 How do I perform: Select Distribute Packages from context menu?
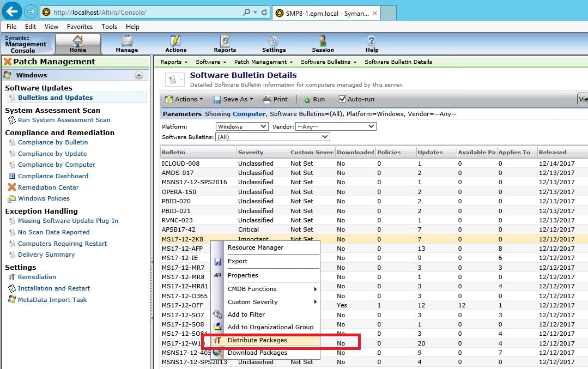point(265,340)
